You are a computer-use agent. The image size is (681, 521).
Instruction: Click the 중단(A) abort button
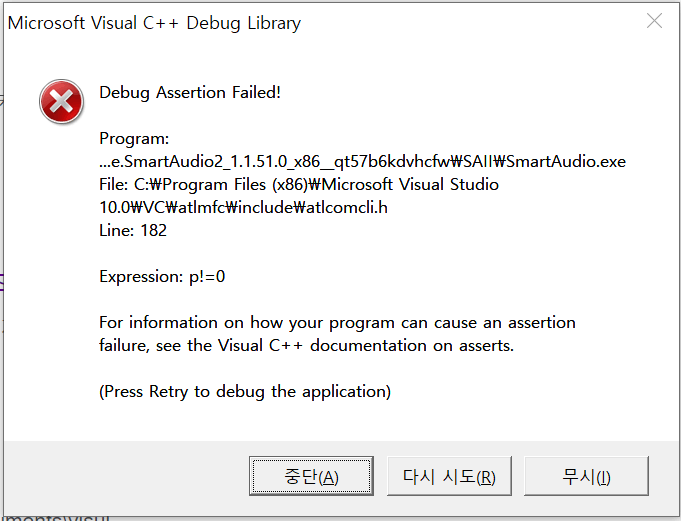pos(311,476)
